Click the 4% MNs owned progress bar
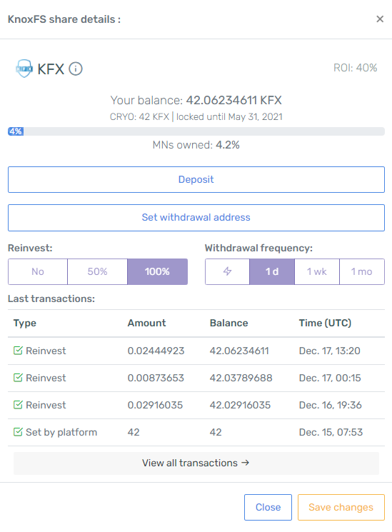This screenshot has height=532, width=392. (196, 131)
